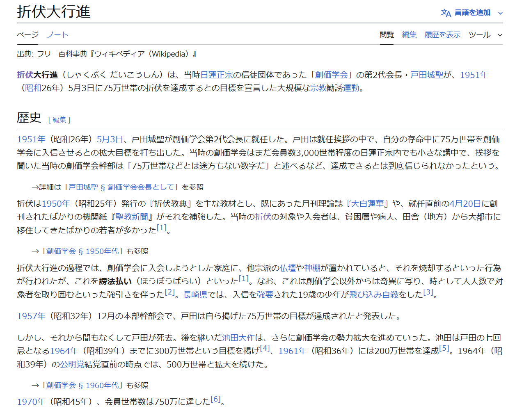Open the 編集 tab at top

coord(409,35)
